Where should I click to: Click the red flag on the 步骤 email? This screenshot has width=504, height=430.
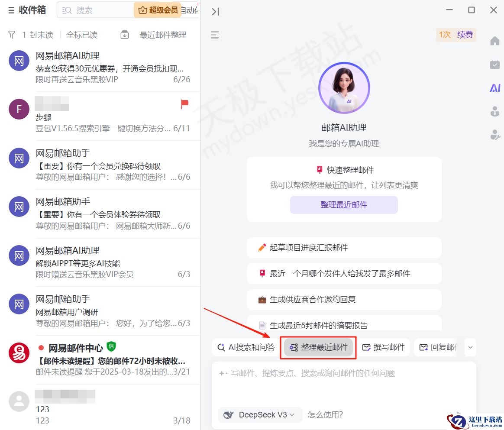184,104
